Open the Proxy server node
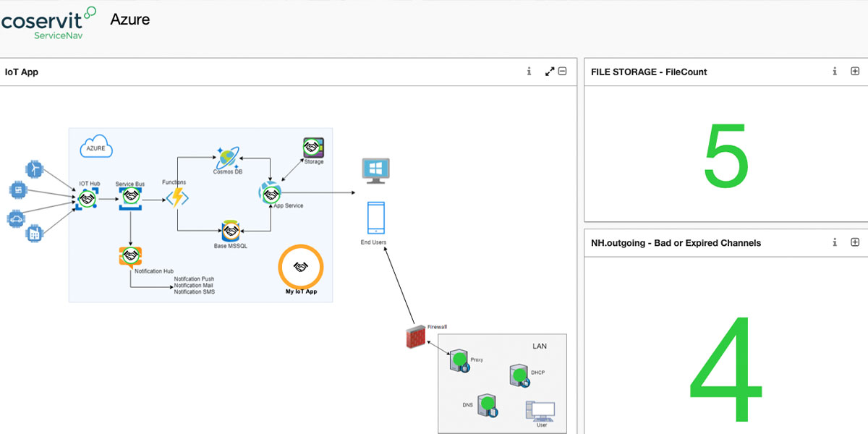868x434 pixels. [459, 360]
